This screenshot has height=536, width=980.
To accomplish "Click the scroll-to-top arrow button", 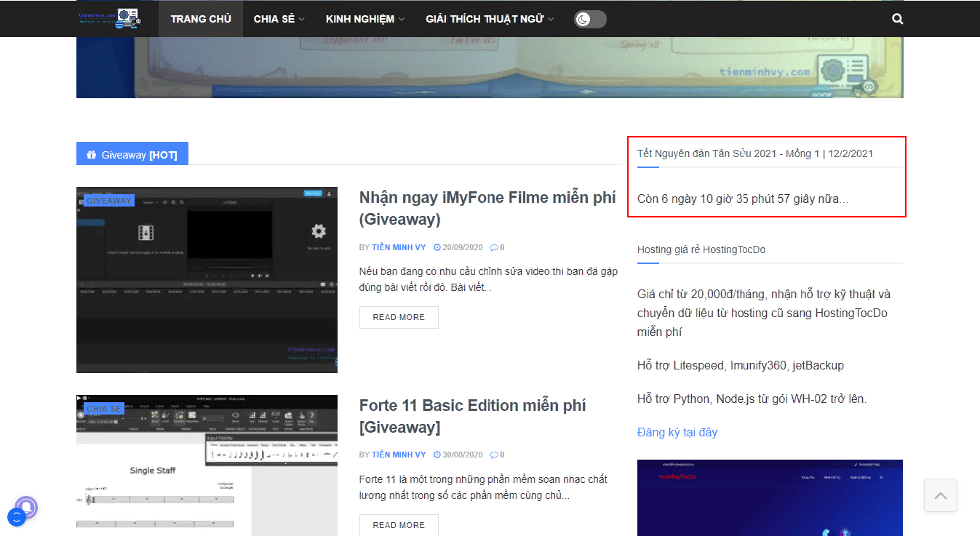I will pyautogui.click(x=940, y=495).
